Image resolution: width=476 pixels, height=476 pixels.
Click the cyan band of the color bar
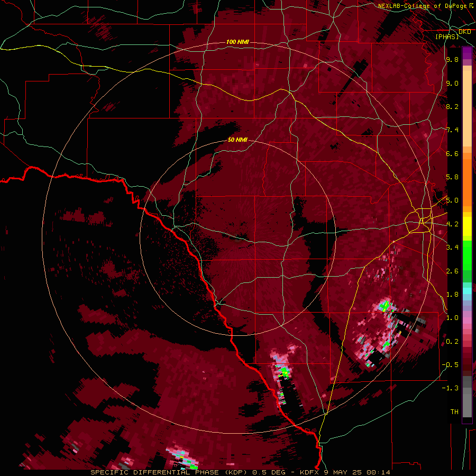pos(467,291)
